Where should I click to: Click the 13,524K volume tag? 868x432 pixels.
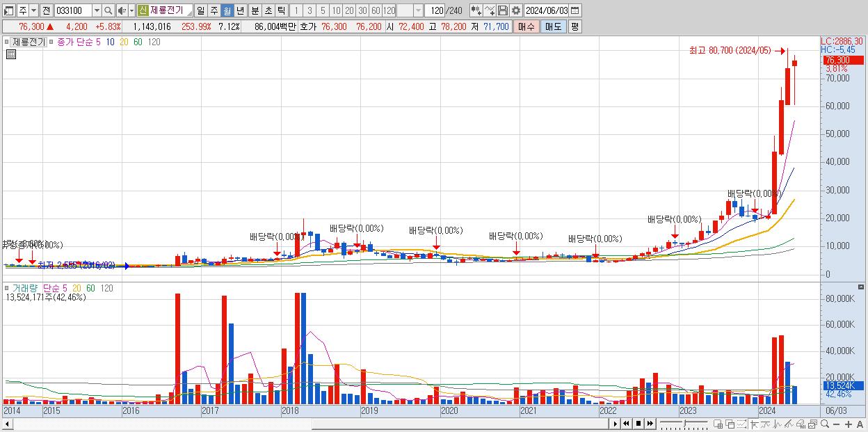pos(842,385)
